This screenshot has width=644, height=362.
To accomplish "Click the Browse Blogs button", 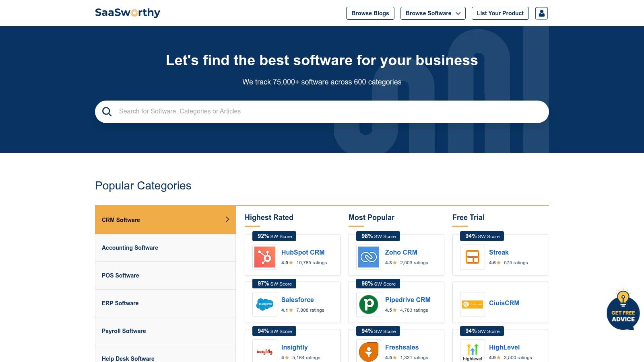I will click(x=370, y=13).
